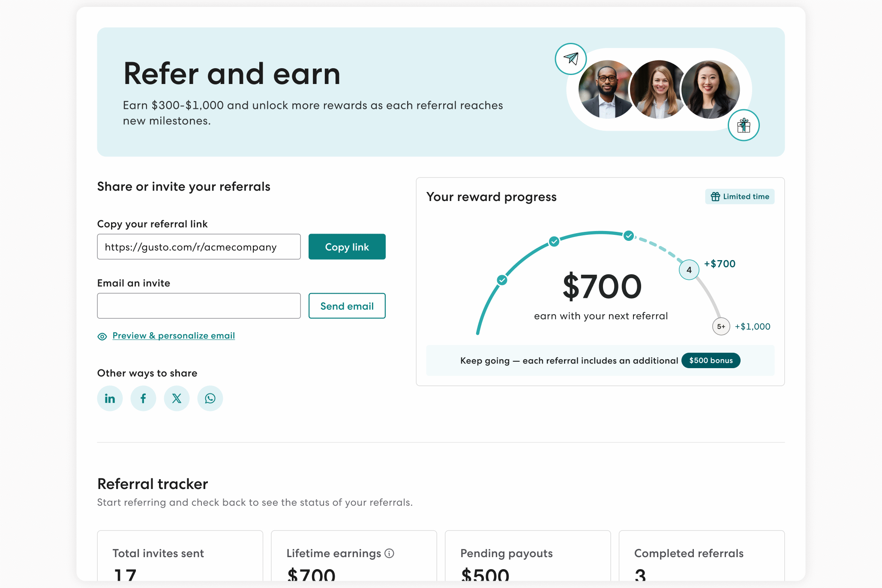Select the 5+ milestone marker
The width and height of the screenshot is (882, 588).
point(721,327)
